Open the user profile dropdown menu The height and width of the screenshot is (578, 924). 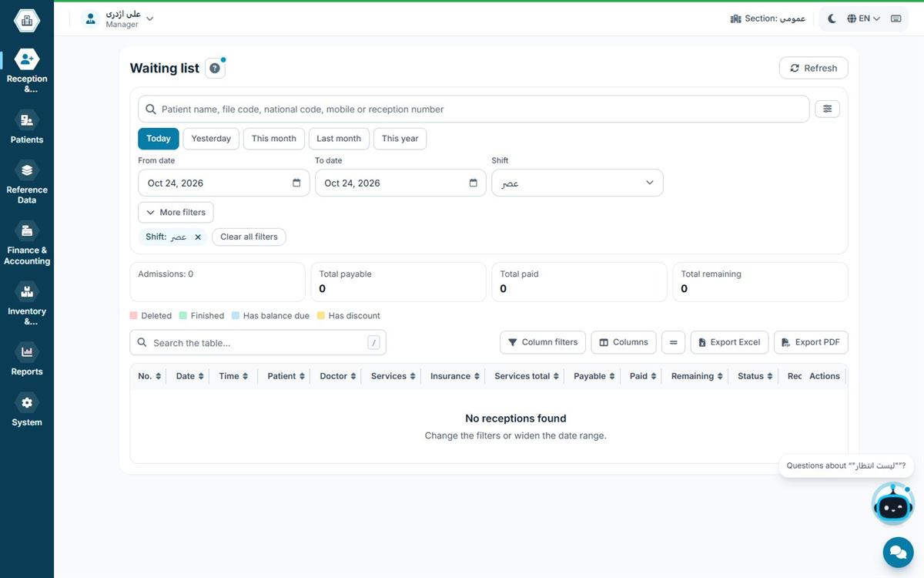[x=118, y=19]
